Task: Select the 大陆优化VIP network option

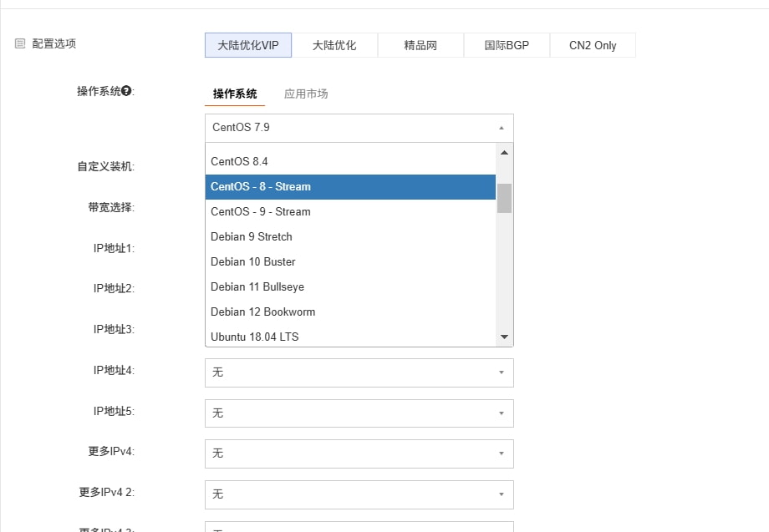Action: pos(248,45)
